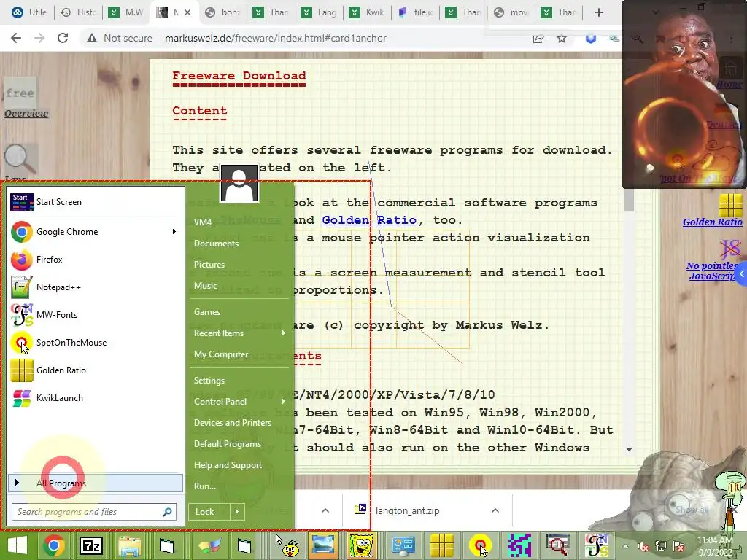This screenshot has width=747, height=560.
Task: Click the blue side panel chevron at right edge
Action: click(x=742, y=274)
